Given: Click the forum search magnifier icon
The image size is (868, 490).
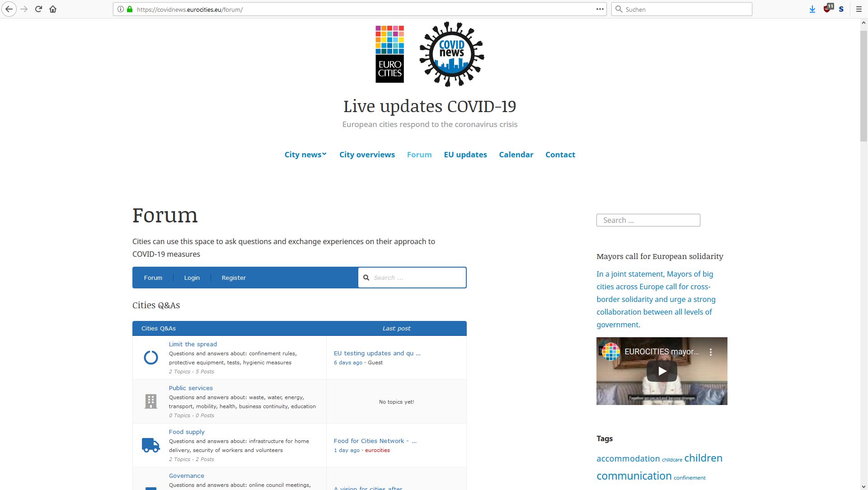Looking at the screenshot, I should (366, 278).
